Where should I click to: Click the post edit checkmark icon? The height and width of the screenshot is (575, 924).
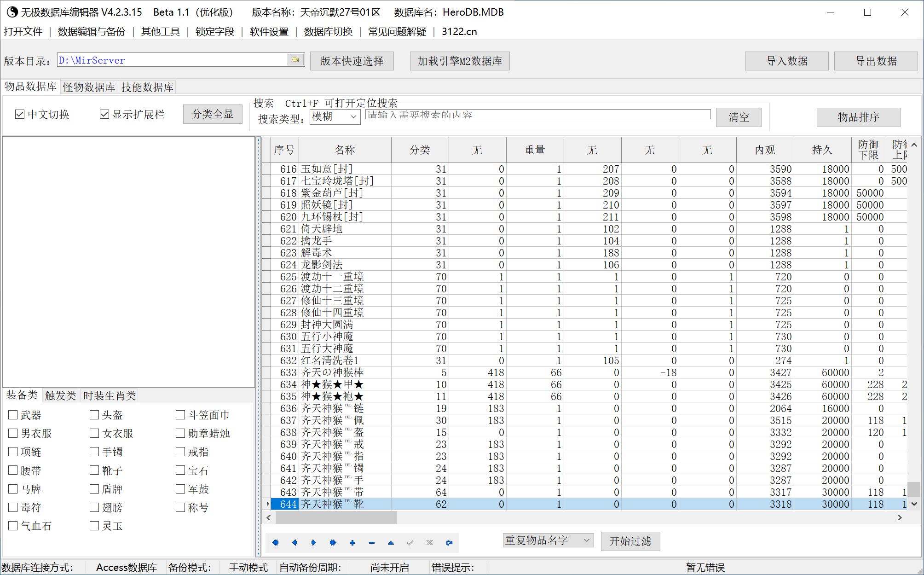tap(410, 542)
